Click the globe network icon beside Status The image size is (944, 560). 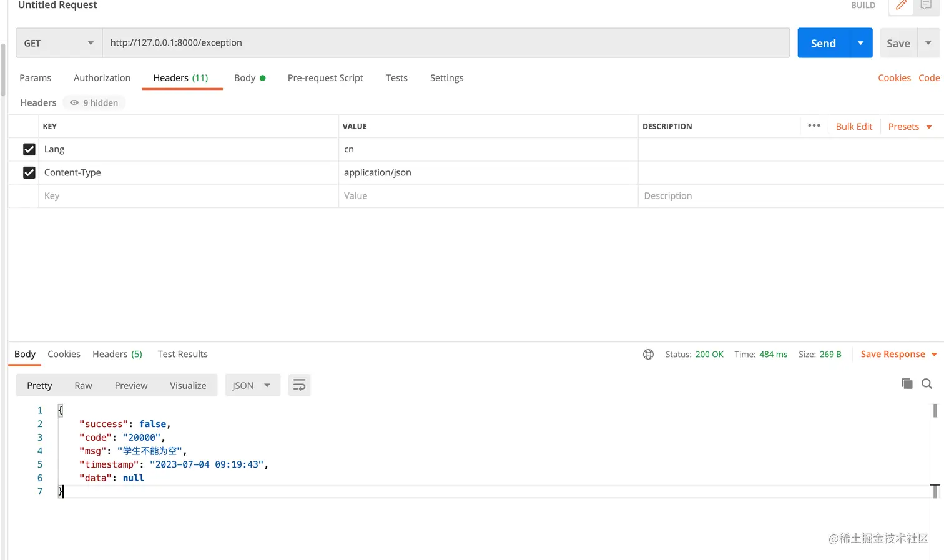[648, 354]
